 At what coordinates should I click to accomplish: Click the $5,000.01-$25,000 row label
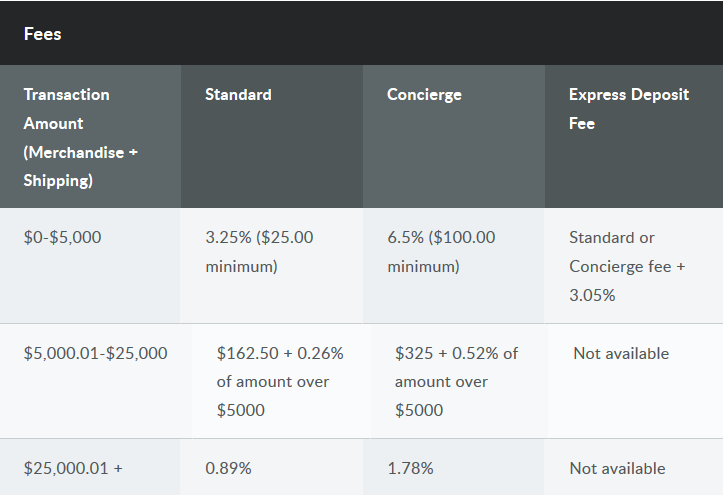click(95, 354)
